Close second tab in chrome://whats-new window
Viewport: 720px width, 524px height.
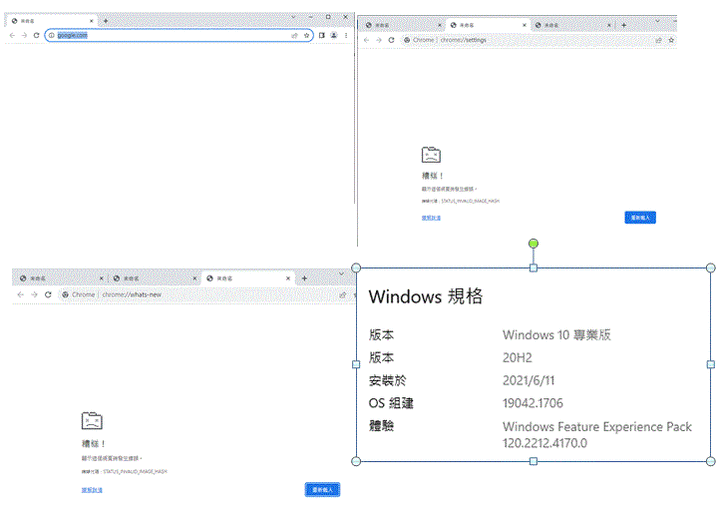[x=195, y=278]
